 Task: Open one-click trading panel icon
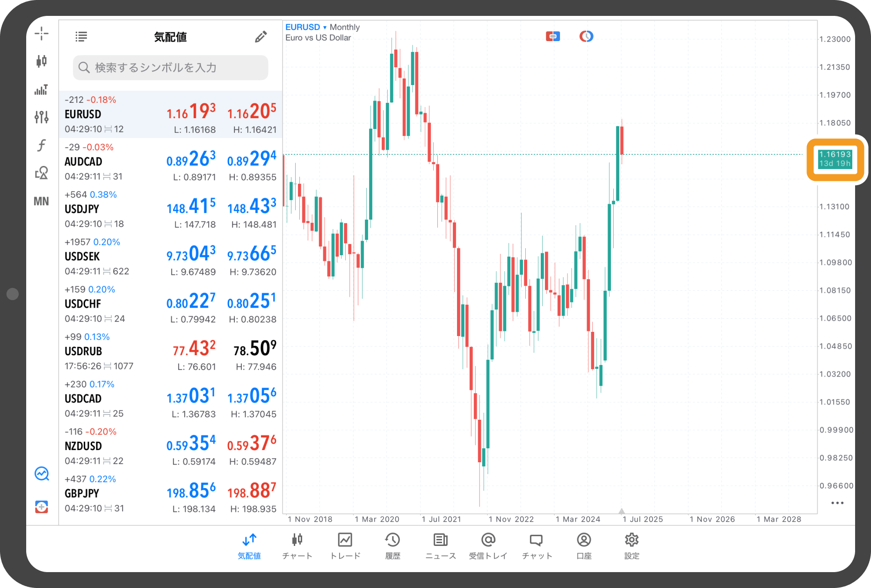[552, 36]
